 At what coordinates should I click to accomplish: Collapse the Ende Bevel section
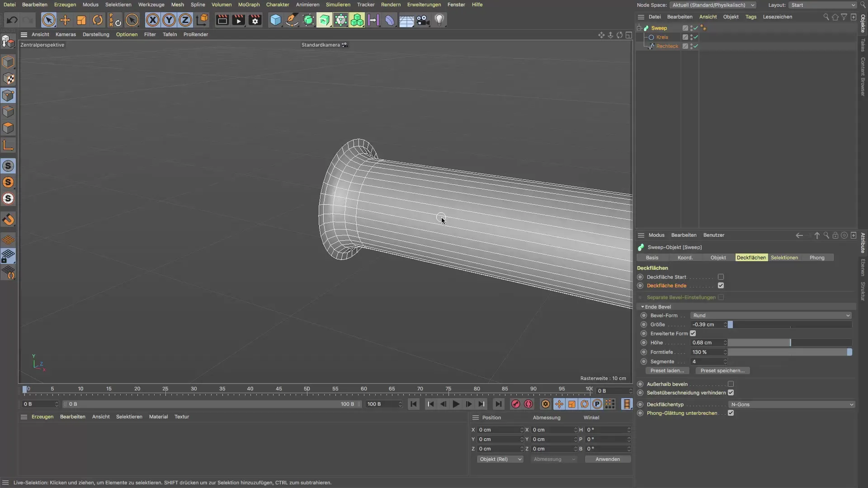coord(642,307)
